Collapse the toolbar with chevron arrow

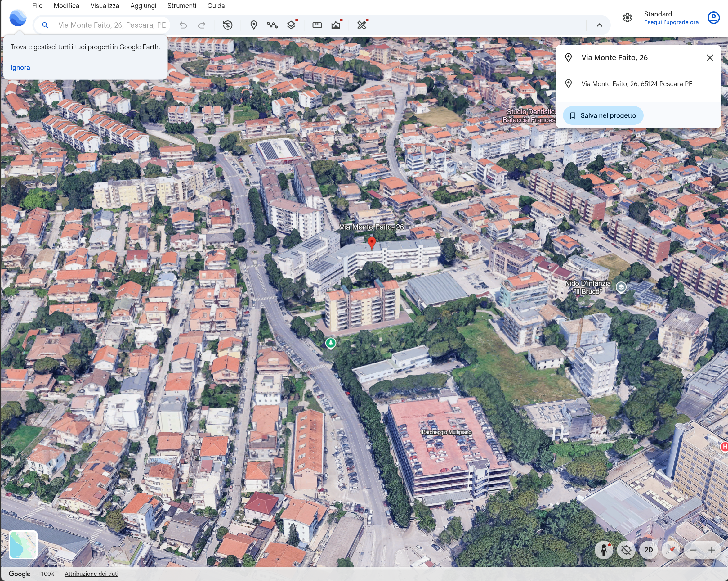coord(599,25)
